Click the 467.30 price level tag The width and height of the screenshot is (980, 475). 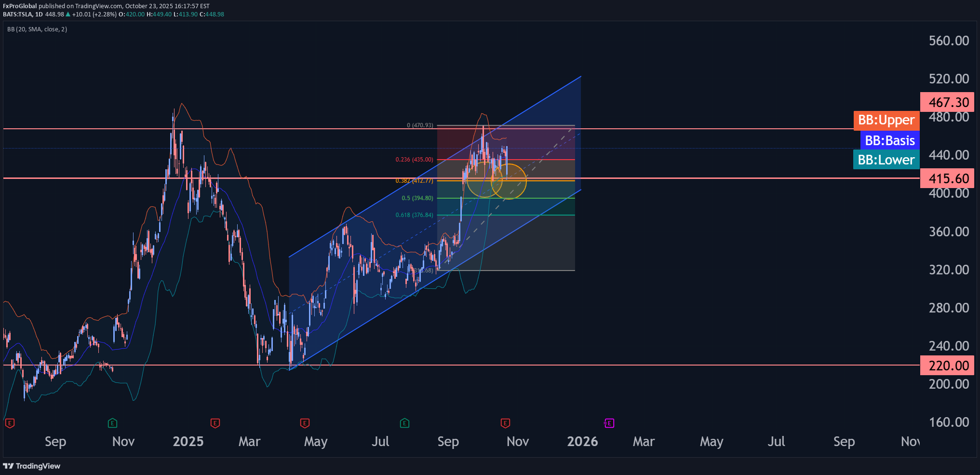tap(948, 102)
